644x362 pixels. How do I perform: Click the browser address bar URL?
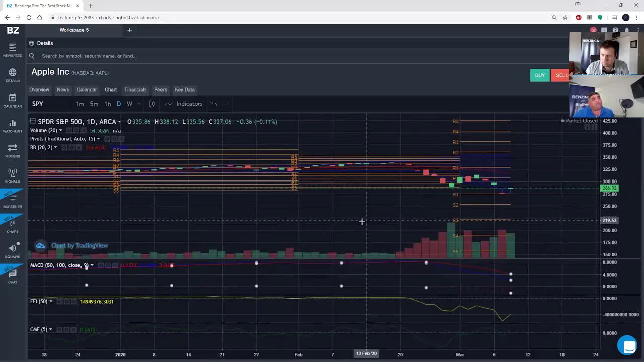[109, 18]
